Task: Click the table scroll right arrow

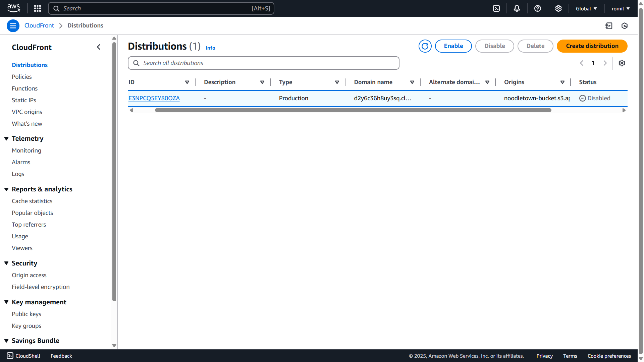Action: pos(624,110)
